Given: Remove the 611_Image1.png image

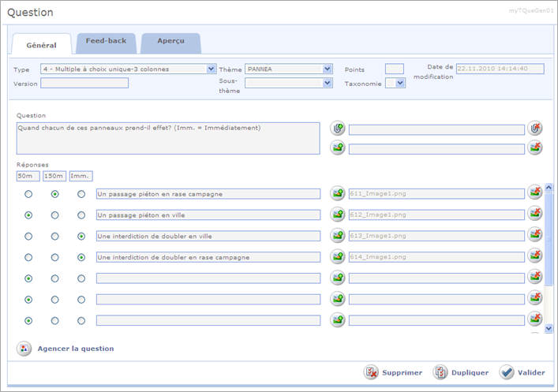Looking at the screenshot, I should pyautogui.click(x=535, y=192).
